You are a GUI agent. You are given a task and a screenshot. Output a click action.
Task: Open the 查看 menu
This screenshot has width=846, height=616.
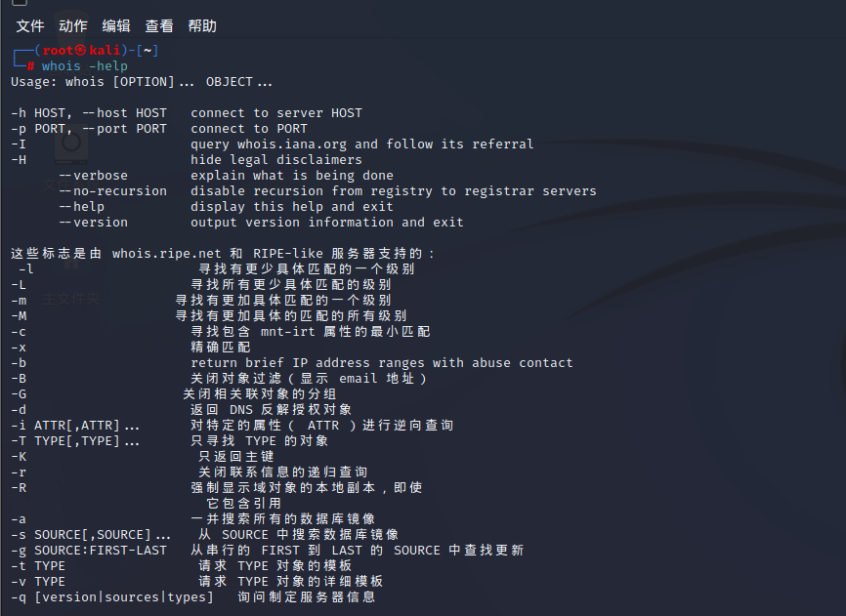pos(159,25)
